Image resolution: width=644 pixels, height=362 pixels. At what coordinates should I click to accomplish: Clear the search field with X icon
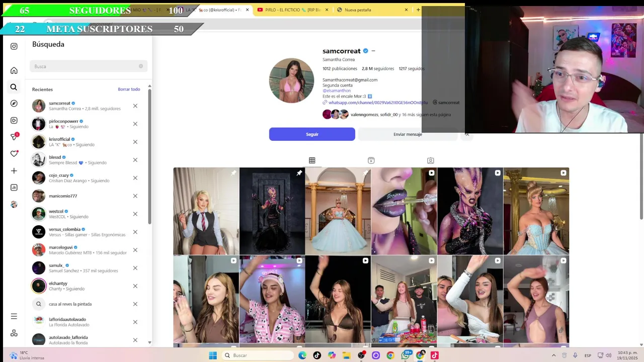(x=141, y=66)
